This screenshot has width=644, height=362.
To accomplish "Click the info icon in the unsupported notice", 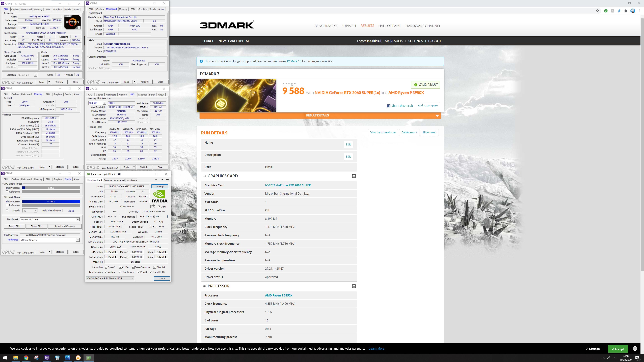I will pyautogui.click(x=201, y=61).
